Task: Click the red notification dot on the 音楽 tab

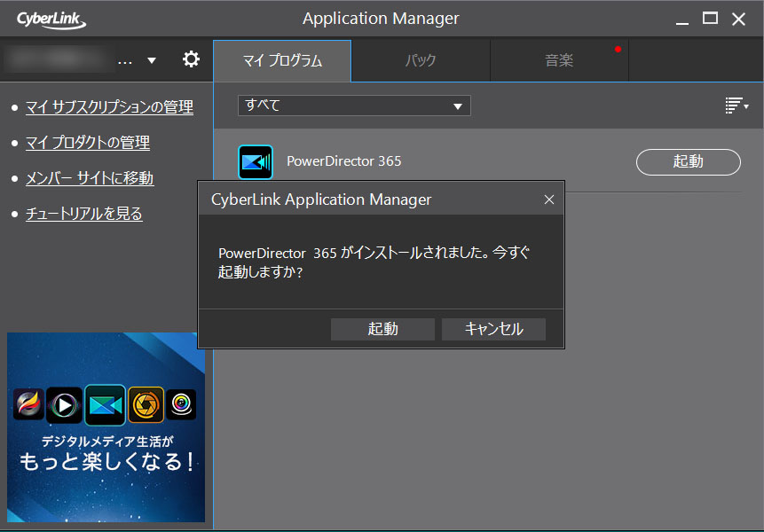Action: click(618, 49)
